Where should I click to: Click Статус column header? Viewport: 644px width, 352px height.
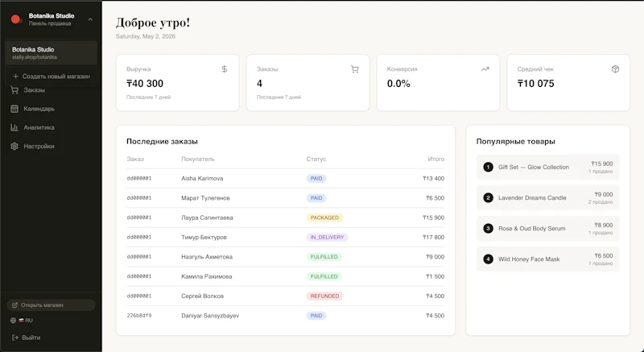316,159
